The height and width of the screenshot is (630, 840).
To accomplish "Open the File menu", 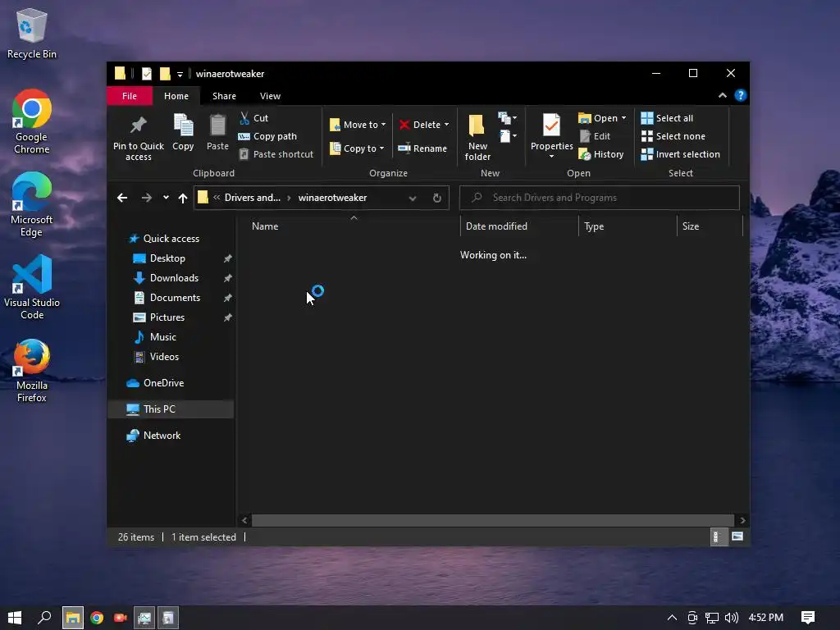I will [129, 96].
